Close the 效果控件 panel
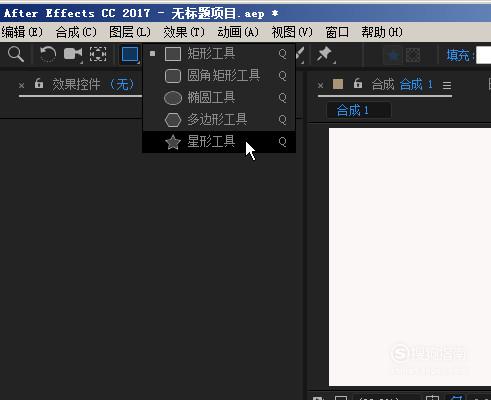 [22, 86]
